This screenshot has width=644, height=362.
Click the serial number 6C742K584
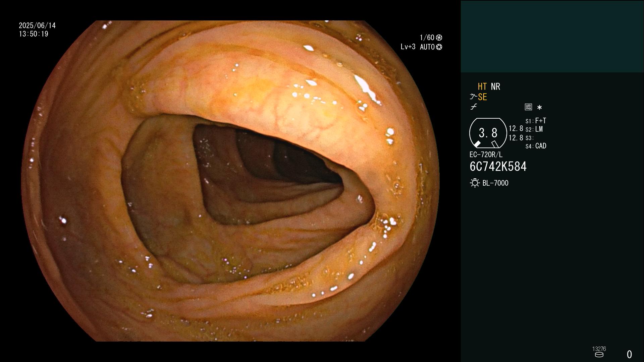498,167
